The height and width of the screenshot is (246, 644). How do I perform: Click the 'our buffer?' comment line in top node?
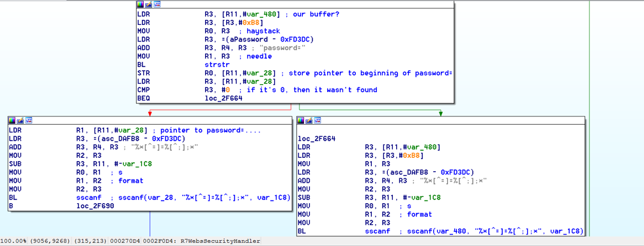click(x=238, y=14)
